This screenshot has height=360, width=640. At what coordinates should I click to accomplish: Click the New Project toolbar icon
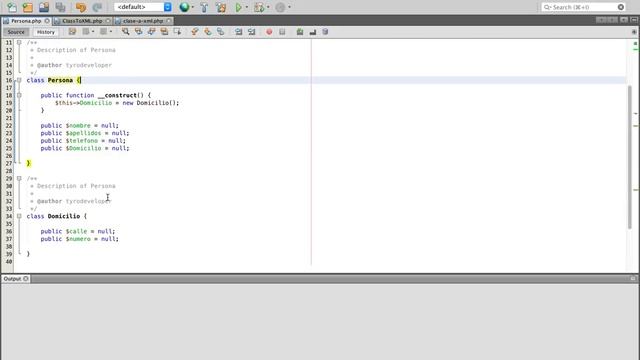28,7
